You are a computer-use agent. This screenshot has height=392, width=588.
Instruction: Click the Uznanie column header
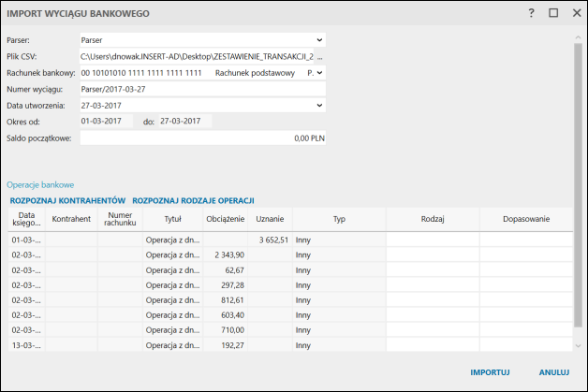[x=270, y=219]
